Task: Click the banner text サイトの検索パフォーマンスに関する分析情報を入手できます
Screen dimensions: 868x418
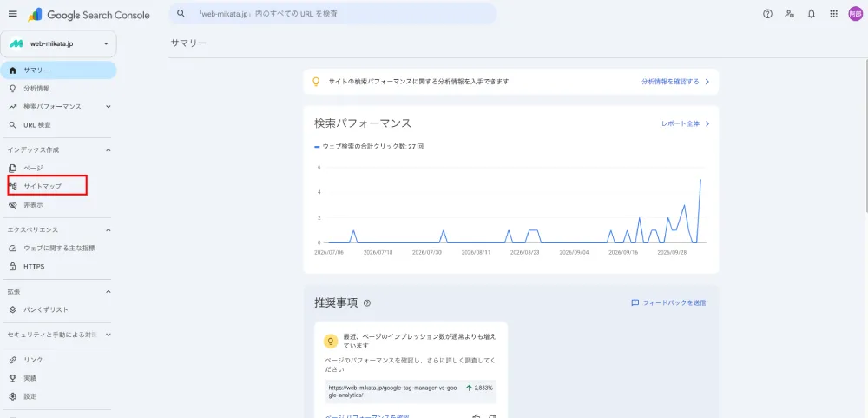Action: click(x=418, y=82)
